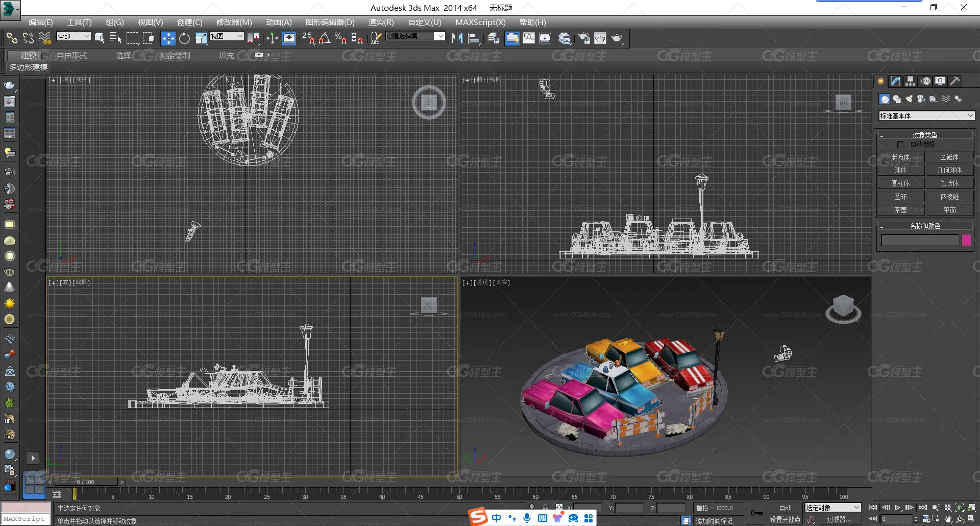The height and width of the screenshot is (526, 980).
Task: Open the Curve Editor icon
Action: point(529,38)
